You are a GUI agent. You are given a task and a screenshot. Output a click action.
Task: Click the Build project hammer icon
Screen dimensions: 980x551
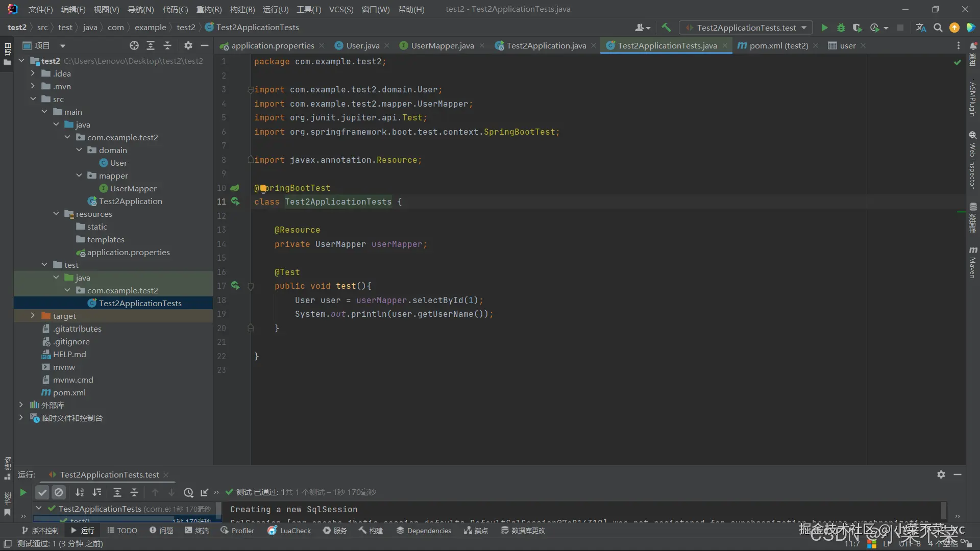tap(666, 28)
